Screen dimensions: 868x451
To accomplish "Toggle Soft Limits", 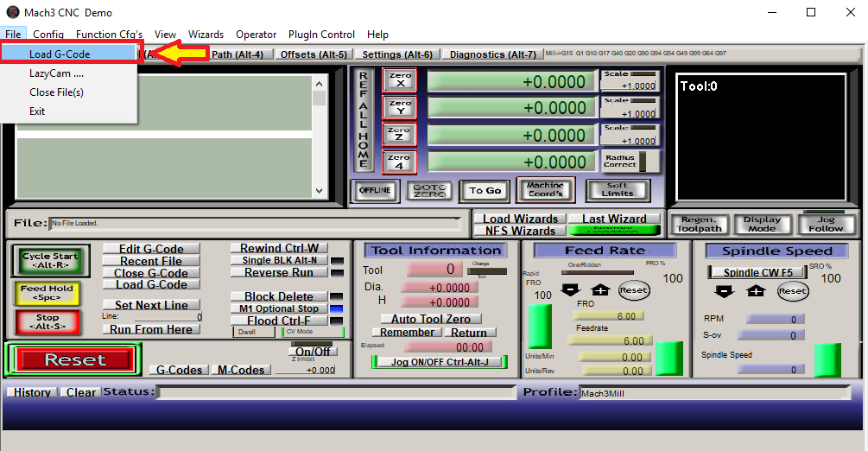I will click(618, 189).
